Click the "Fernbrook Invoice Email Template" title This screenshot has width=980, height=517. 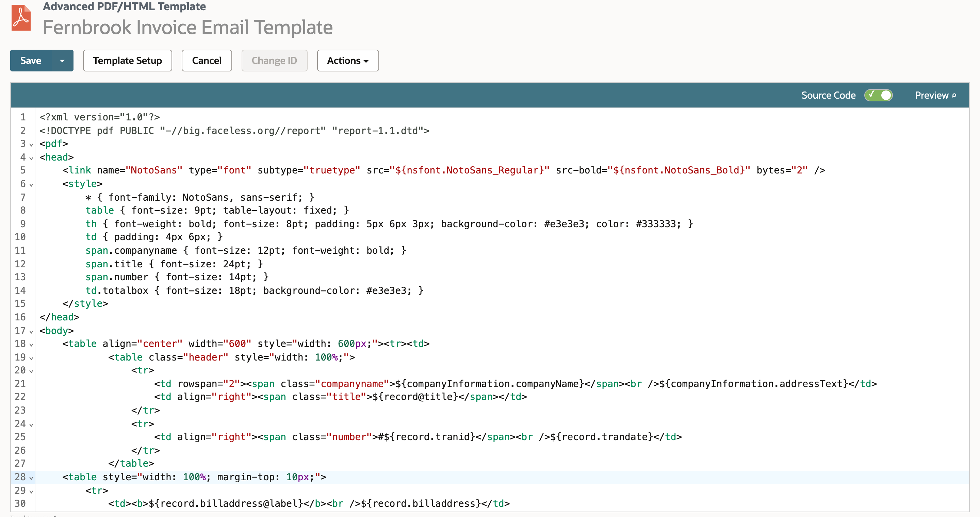[187, 27]
